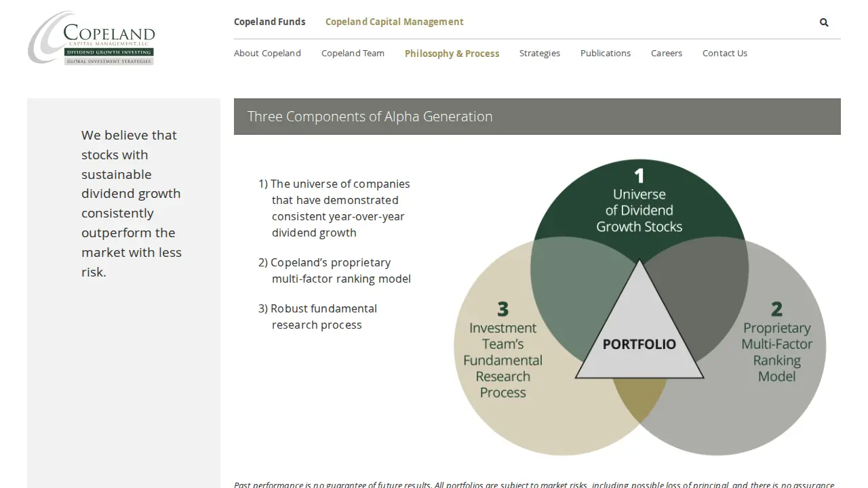Click the search magnifier icon
Viewport: 868px width, 488px height.
[x=824, y=22]
